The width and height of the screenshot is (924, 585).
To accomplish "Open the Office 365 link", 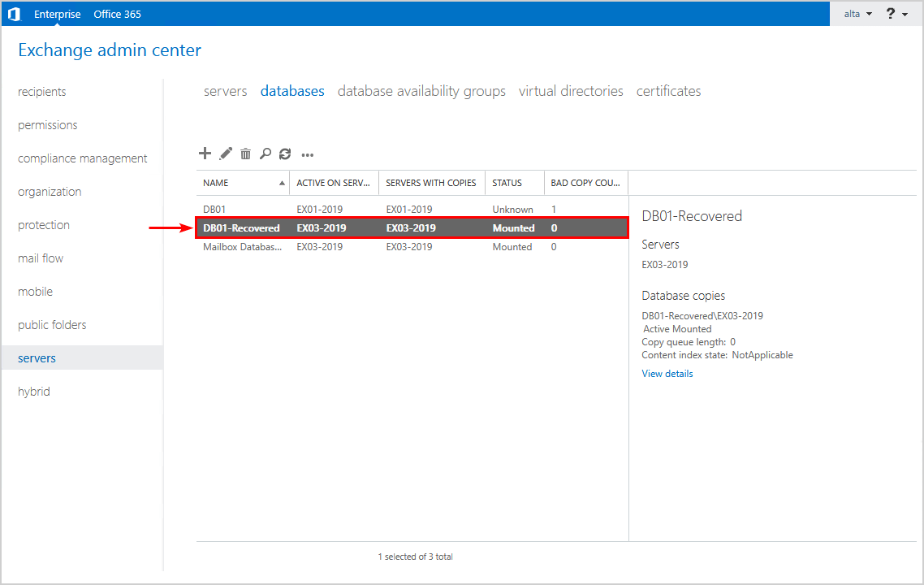I will pyautogui.click(x=117, y=14).
